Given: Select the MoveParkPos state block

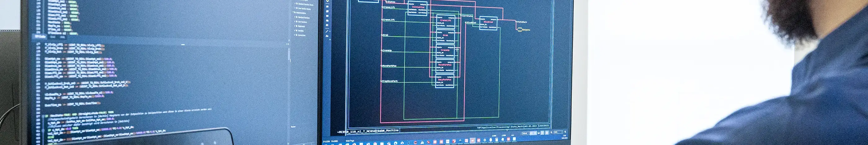Looking at the screenshot, I should click(445, 66).
